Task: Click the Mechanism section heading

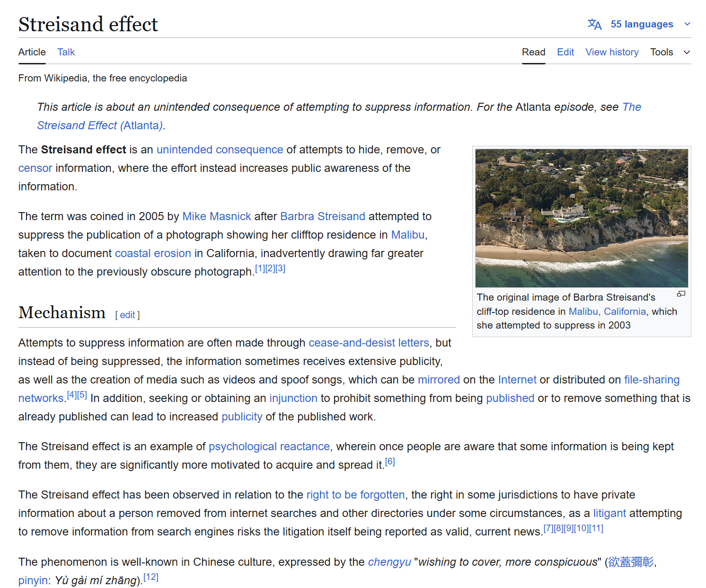Action: [62, 312]
